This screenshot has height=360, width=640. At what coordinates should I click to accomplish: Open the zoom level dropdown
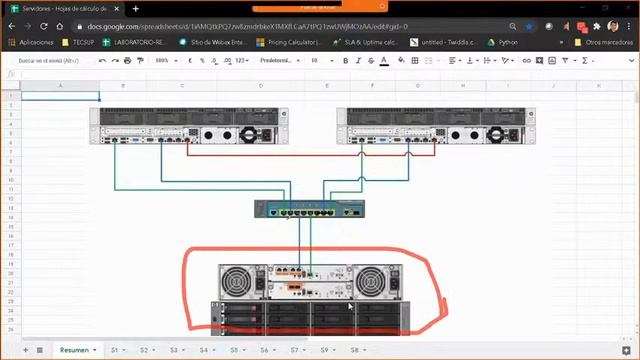pyautogui.click(x=166, y=60)
